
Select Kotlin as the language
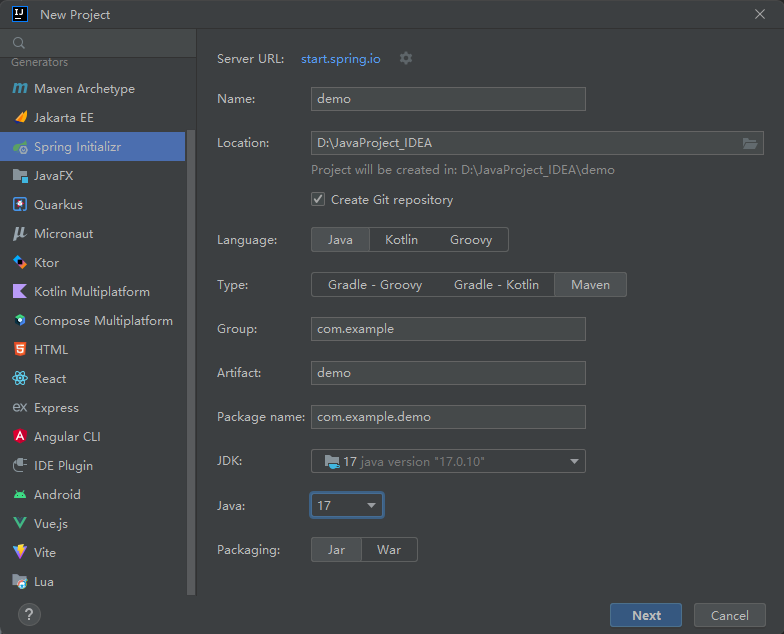tap(401, 240)
